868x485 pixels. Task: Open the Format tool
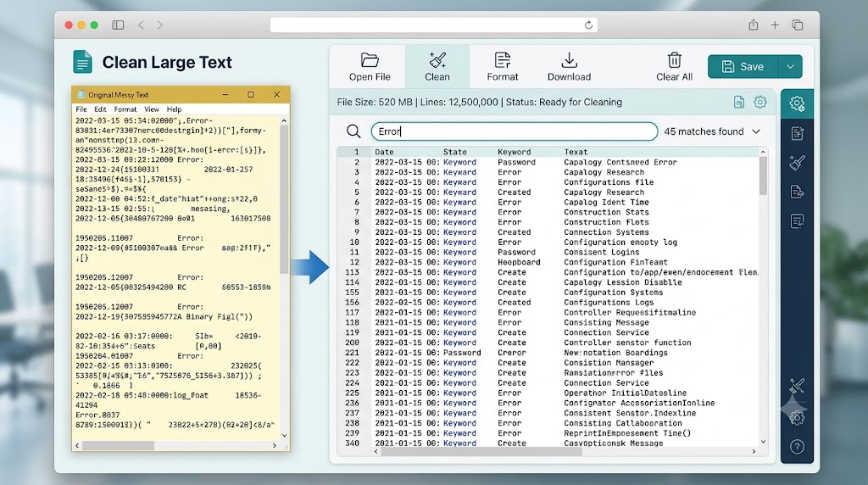(x=502, y=66)
